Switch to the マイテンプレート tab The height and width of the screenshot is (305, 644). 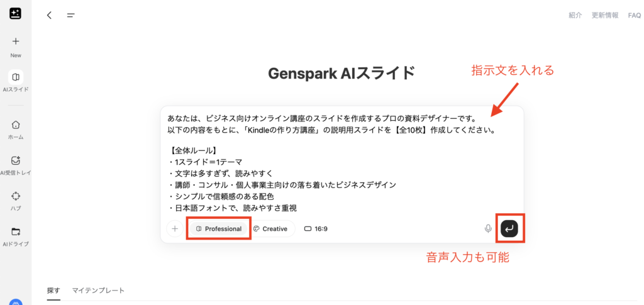pyautogui.click(x=98, y=291)
